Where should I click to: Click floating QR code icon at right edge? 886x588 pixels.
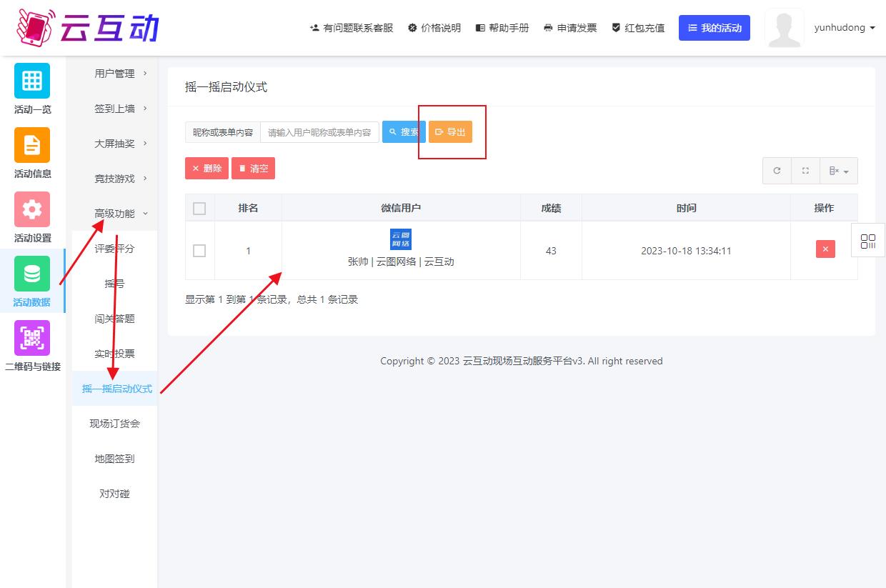[868, 241]
